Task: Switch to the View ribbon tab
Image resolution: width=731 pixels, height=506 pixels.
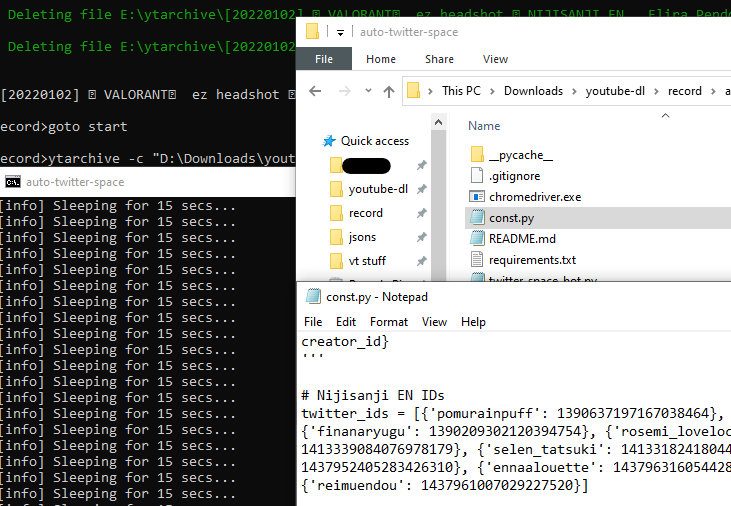Action: 495,59
